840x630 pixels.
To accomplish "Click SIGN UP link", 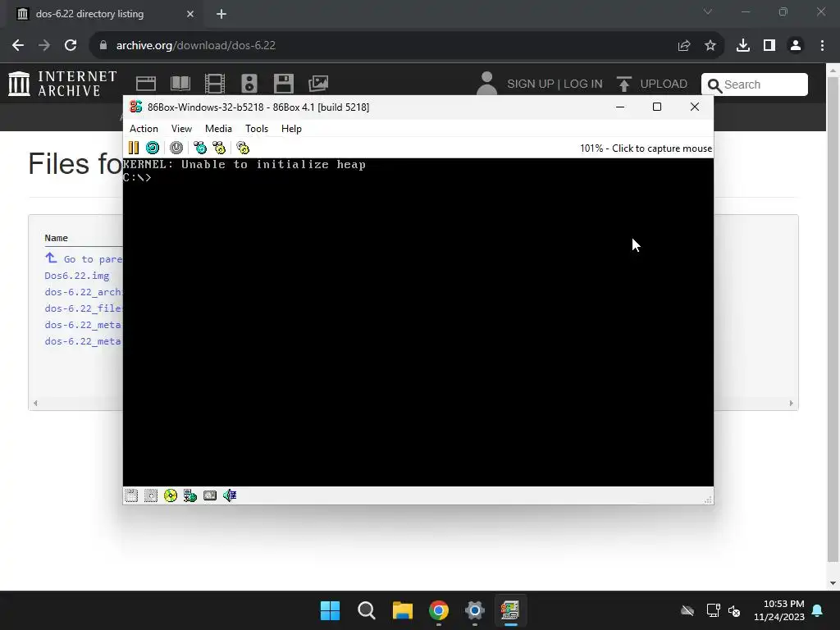I will point(531,84).
